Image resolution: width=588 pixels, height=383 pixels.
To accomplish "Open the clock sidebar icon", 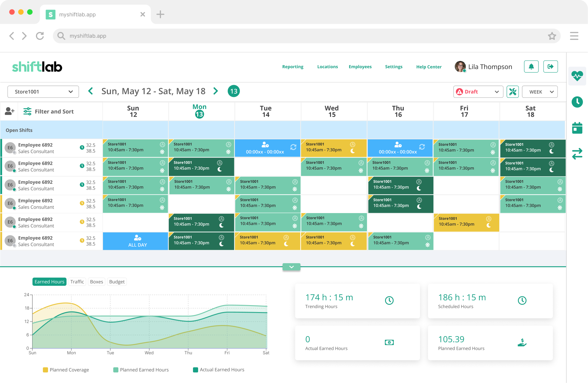I will pos(577,102).
